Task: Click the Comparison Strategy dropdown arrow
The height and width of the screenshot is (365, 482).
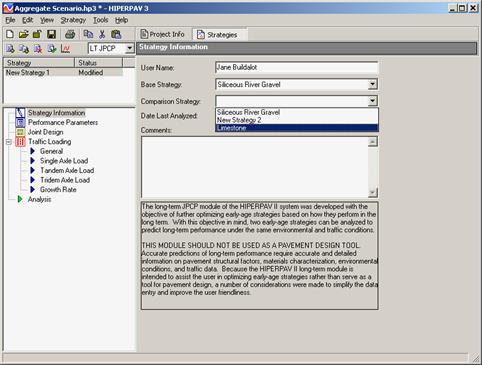Action: pos(373,101)
